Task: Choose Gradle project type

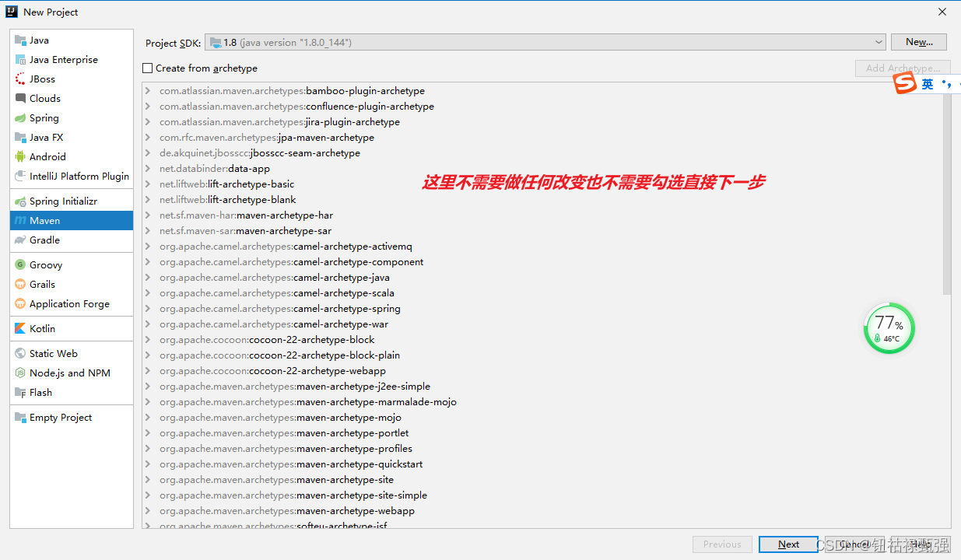Action: pyautogui.click(x=72, y=240)
